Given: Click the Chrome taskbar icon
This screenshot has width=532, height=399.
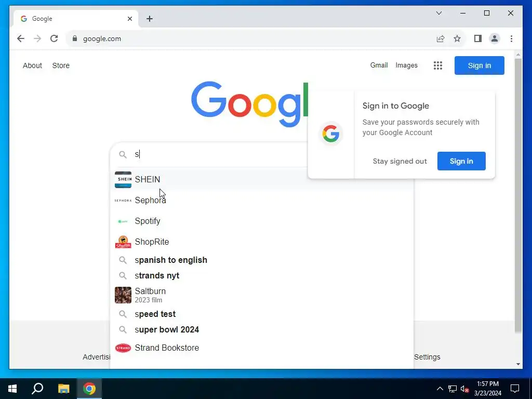Looking at the screenshot, I should pyautogui.click(x=89, y=389).
